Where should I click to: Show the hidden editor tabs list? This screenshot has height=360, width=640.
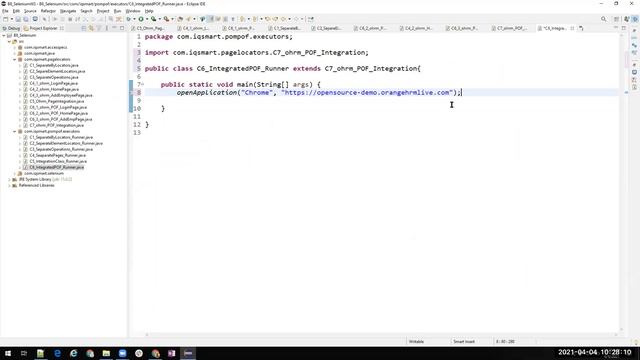581,28
